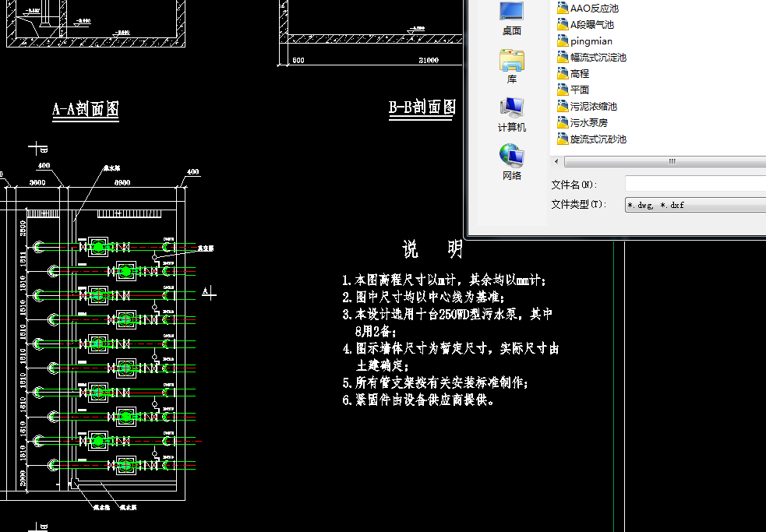Open the 文件类型 dropdown showing *.dwg, *.dxf
Image resolution: width=766 pixels, height=532 pixels.
tap(696, 205)
